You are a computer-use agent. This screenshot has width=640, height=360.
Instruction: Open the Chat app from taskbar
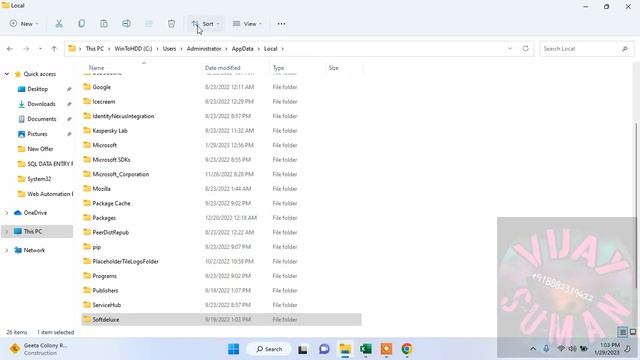(324, 349)
